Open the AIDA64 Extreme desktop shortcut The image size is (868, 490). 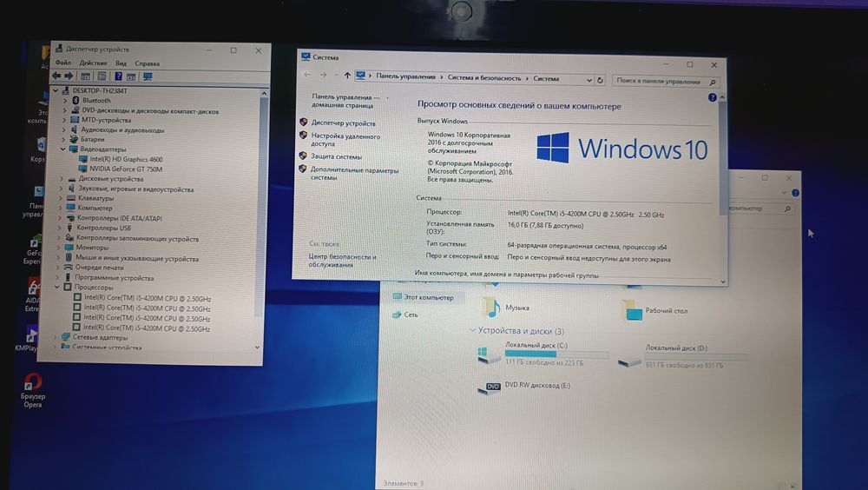click(x=31, y=294)
